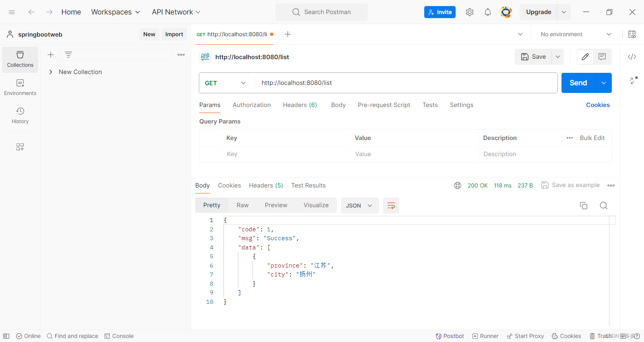644x342 pixels.
Task: Click the request URL field
Action: [406, 83]
